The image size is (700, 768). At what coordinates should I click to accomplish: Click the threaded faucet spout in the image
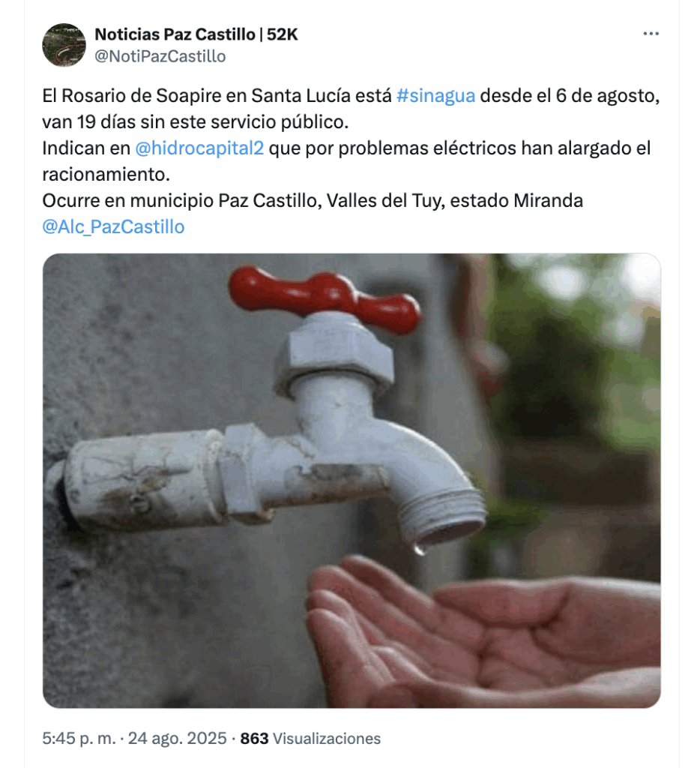[441, 517]
